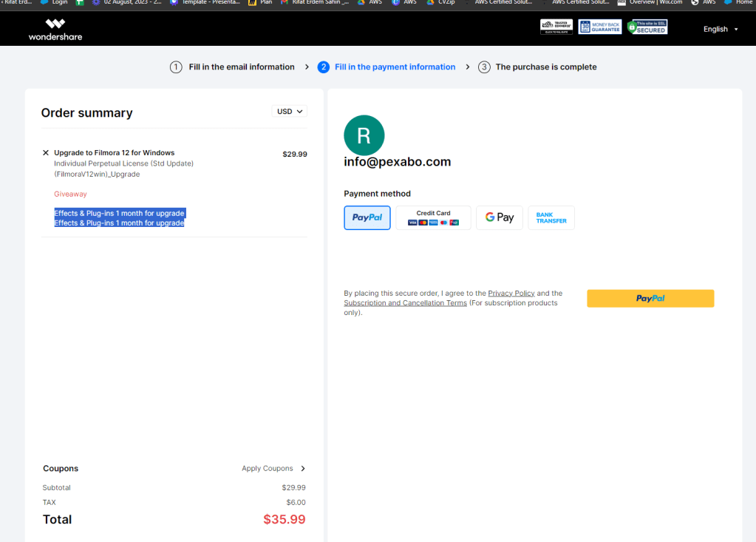756x542 pixels.
Task: Click the green R avatar circle
Action: (x=364, y=135)
